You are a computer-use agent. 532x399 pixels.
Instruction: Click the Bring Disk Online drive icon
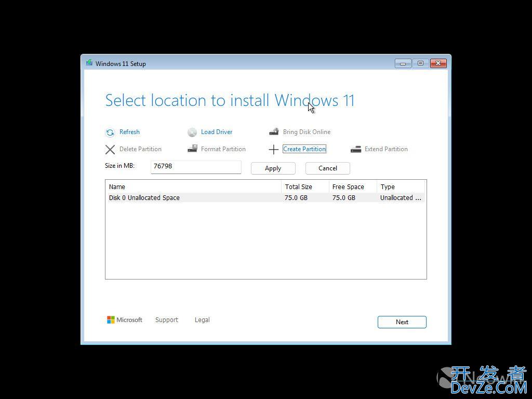[274, 131]
